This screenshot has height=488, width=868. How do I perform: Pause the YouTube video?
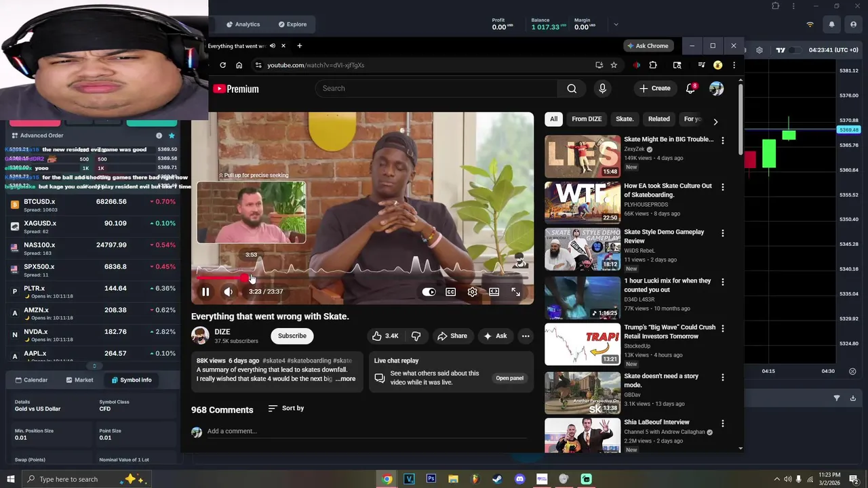(x=205, y=292)
